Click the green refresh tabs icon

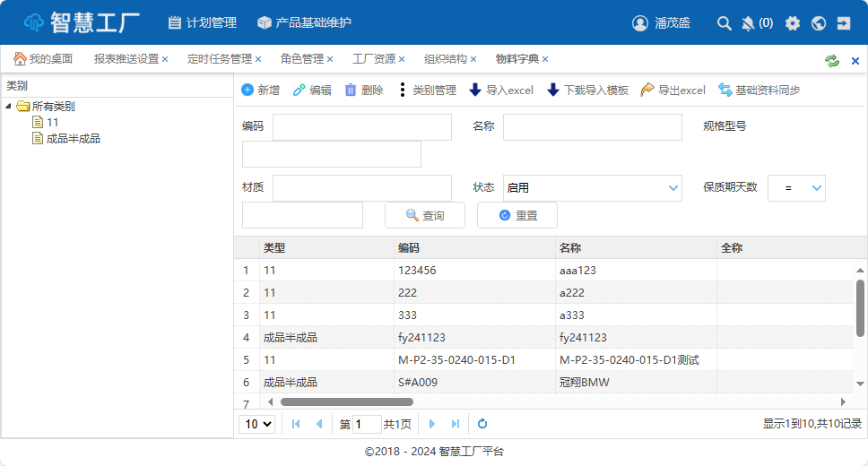832,60
